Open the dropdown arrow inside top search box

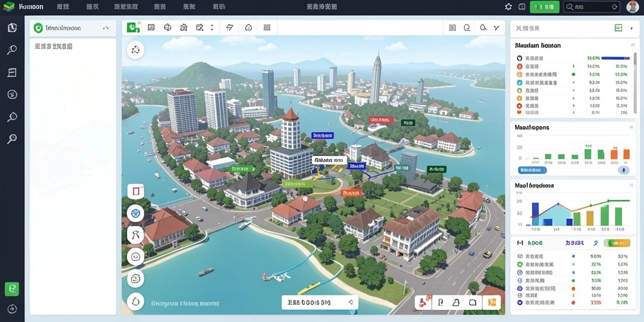[614, 6]
